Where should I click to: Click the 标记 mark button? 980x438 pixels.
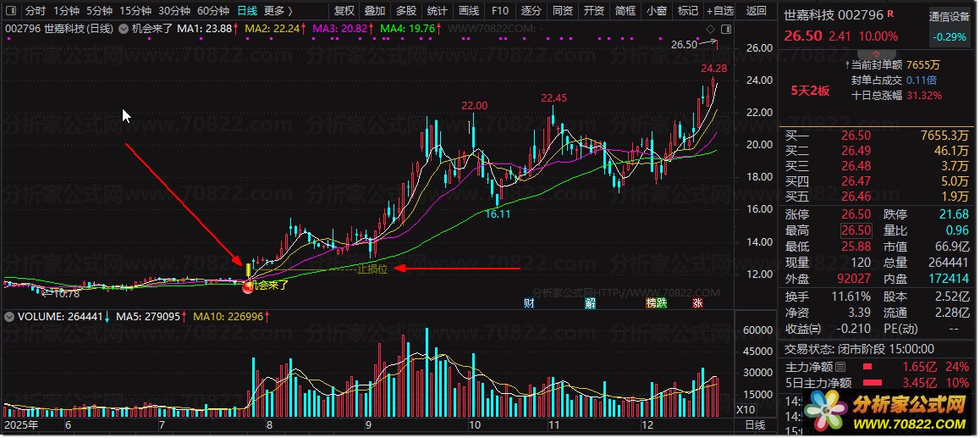(x=687, y=11)
